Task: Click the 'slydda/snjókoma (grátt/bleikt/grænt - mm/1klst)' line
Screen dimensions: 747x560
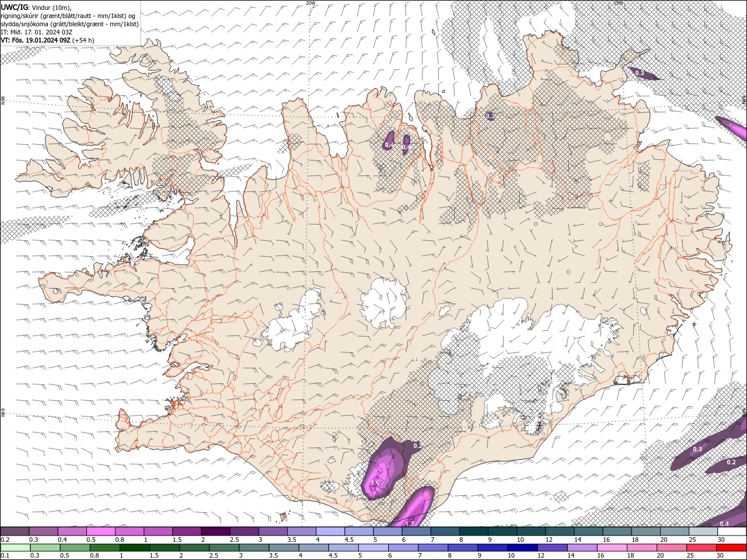Action: (69, 24)
